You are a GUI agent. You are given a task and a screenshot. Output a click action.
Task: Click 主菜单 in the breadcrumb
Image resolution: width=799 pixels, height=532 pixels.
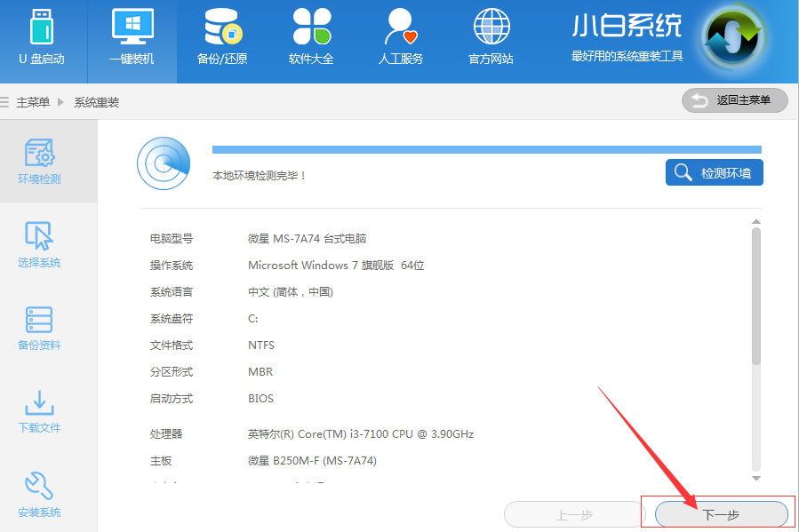[33, 102]
